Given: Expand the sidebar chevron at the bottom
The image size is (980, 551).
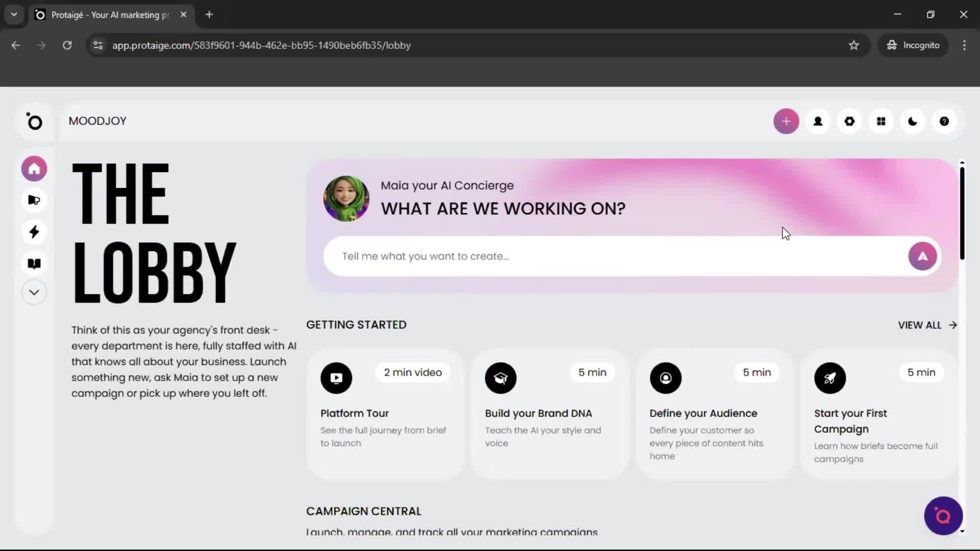Looking at the screenshot, I should 34,292.
